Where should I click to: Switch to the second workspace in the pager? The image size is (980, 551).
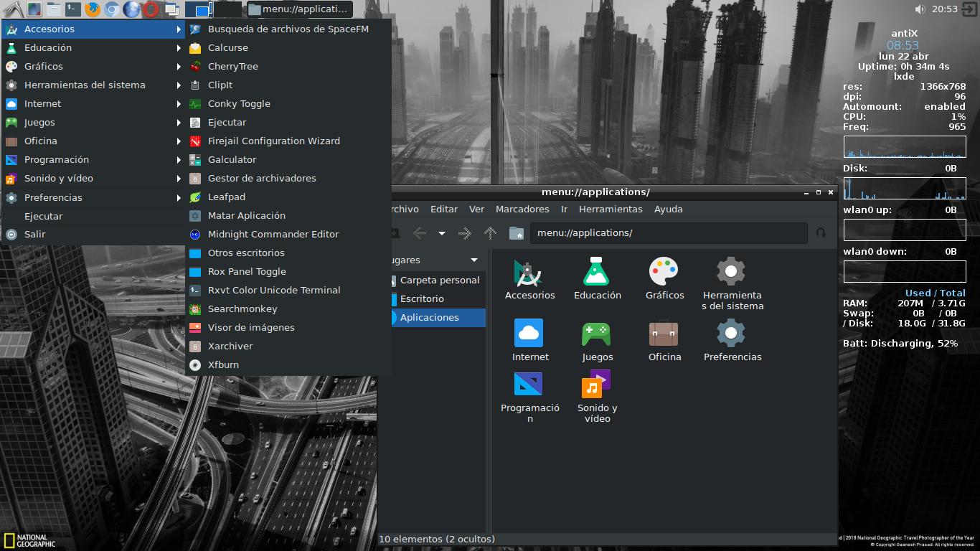[227, 9]
